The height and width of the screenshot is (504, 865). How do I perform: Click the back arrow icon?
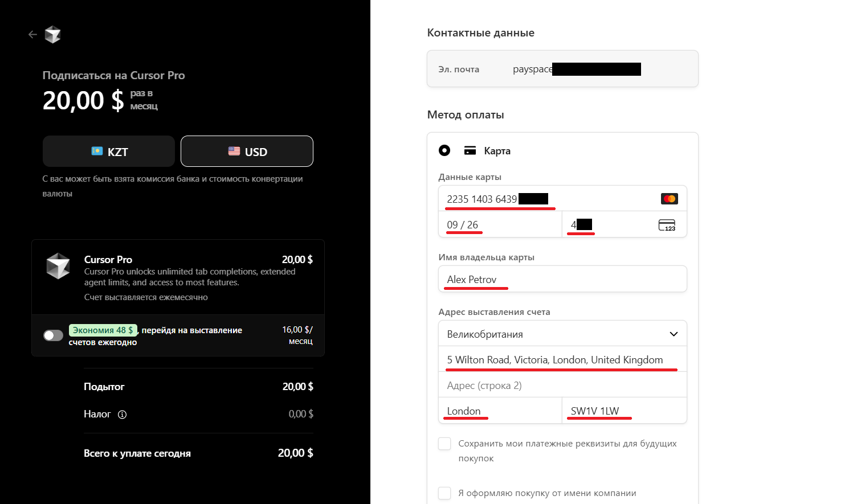click(x=32, y=35)
